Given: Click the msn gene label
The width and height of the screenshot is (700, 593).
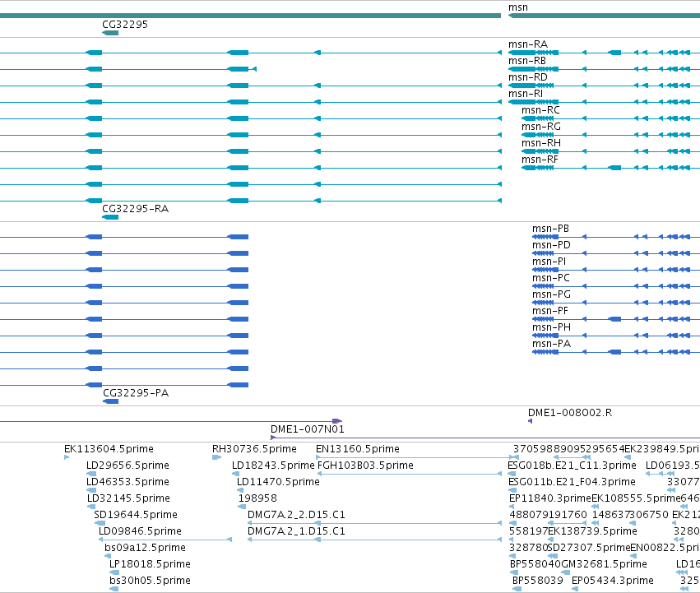Looking at the screenshot, I should pyautogui.click(x=518, y=7).
